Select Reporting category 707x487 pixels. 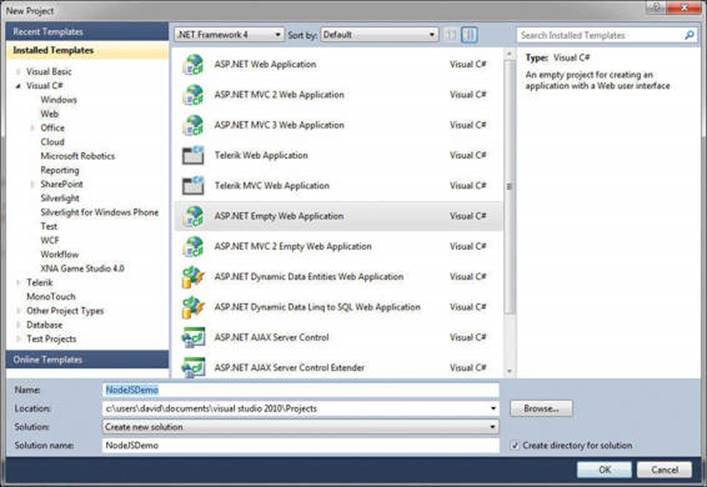click(x=60, y=170)
